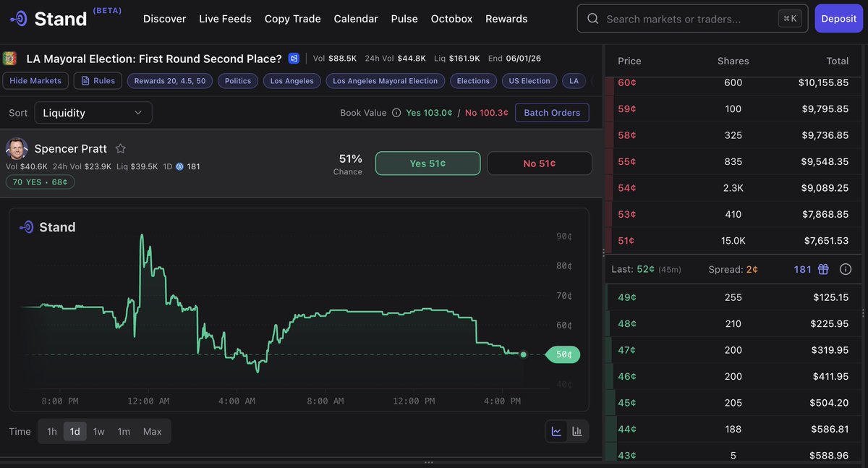This screenshot has height=468, width=868.
Task: Click Spencer Pratt's avatar photo
Action: coord(17,149)
